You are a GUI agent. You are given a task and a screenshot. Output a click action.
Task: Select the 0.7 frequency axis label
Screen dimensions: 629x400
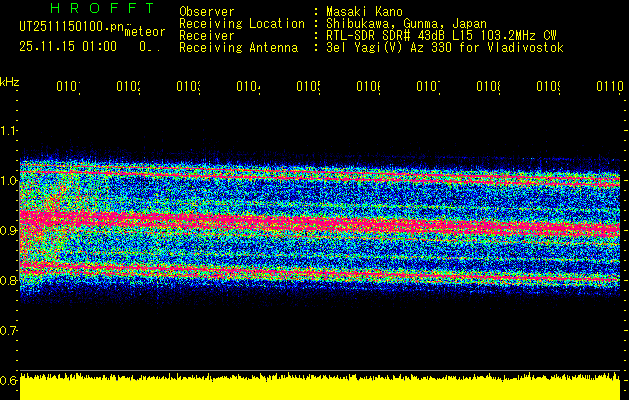click(9, 330)
